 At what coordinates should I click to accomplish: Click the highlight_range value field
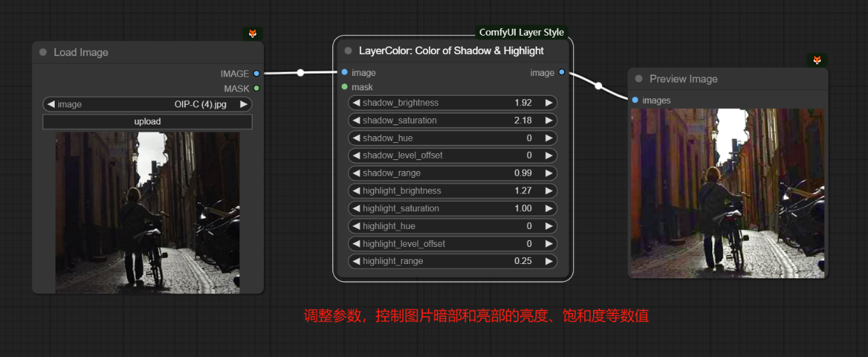(x=452, y=261)
